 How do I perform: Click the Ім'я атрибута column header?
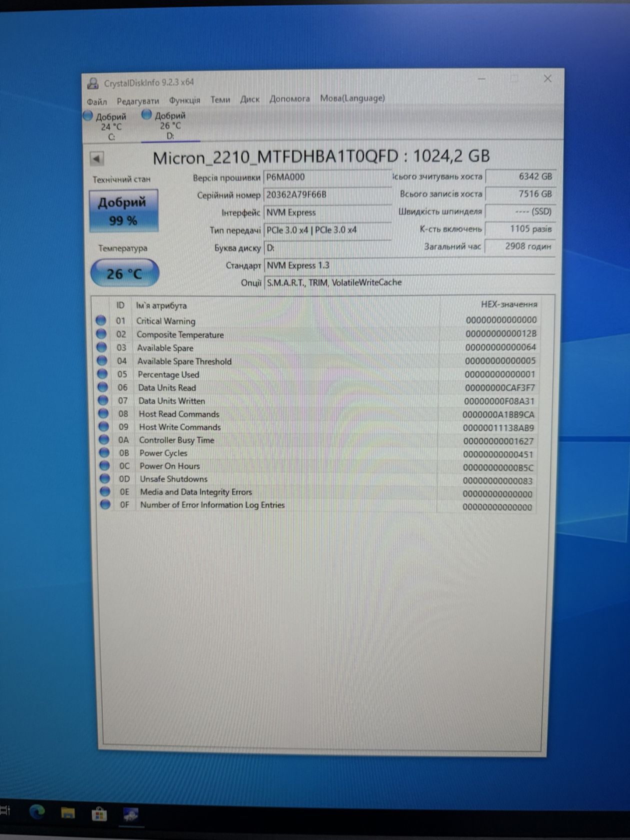point(161,305)
